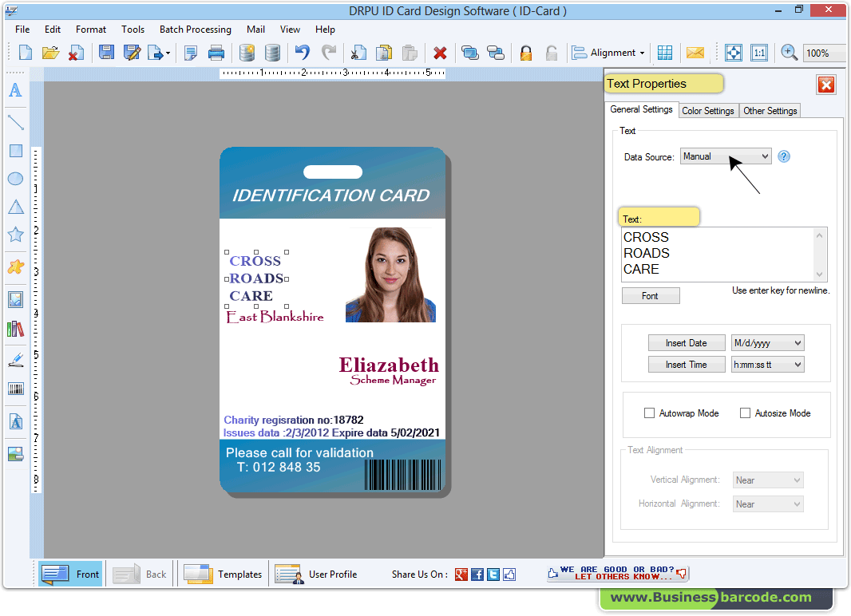Select the Text tool in the left toolbar
Viewport: 851px width, 616px height.
click(x=14, y=91)
